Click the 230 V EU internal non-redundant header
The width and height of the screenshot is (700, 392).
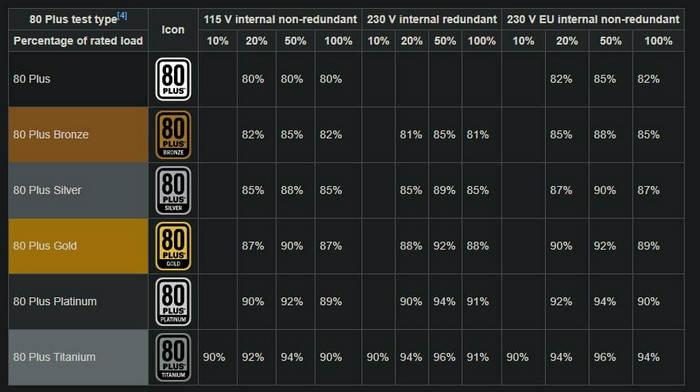coord(593,19)
